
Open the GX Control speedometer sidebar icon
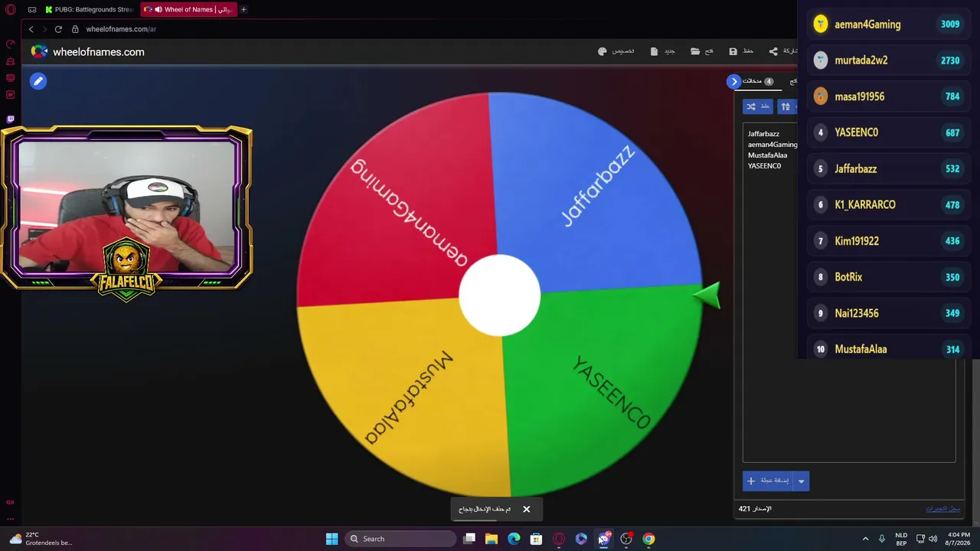11,44
